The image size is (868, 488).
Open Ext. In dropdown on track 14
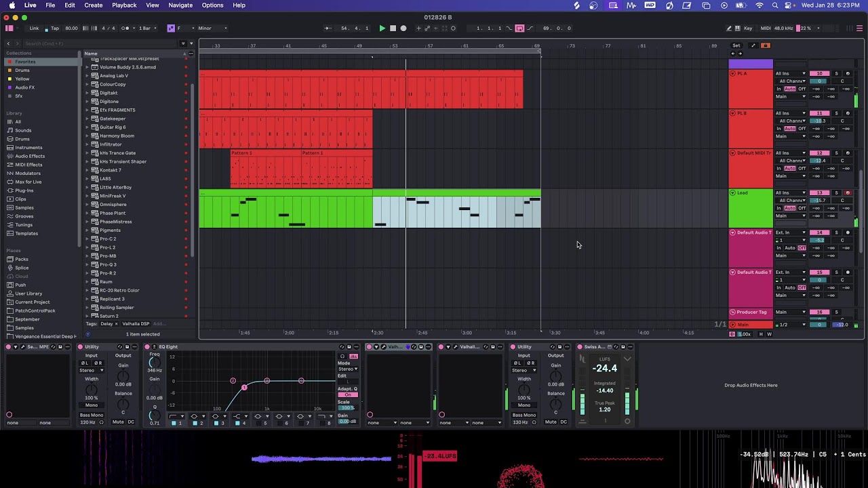coord(790,232)
